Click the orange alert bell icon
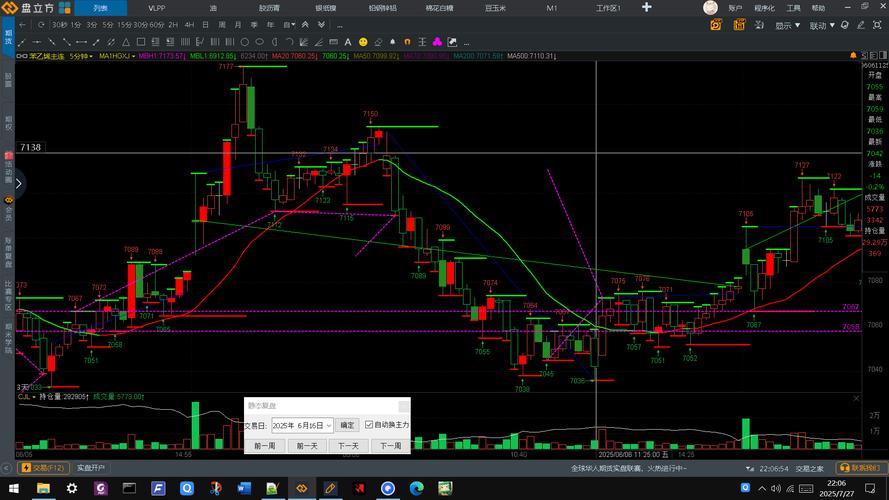Image resolution: width=889 pixels, height=500 pixels. tap(853, 56)
